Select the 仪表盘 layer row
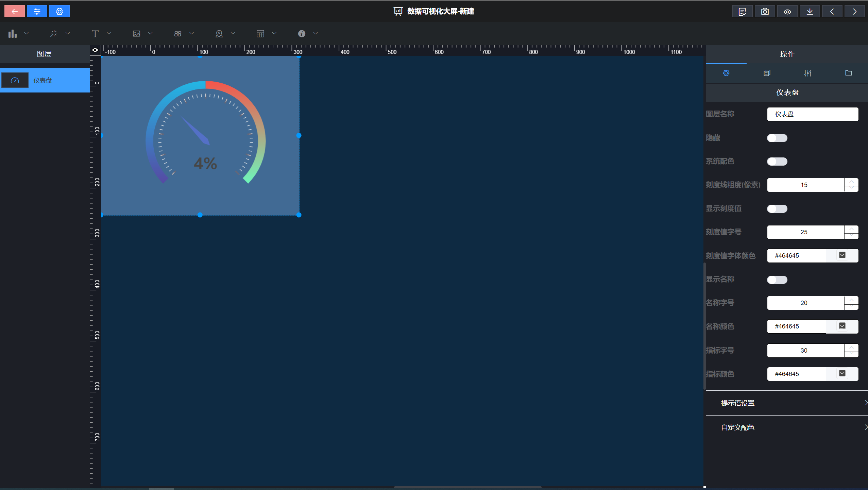 pos(45,80)
